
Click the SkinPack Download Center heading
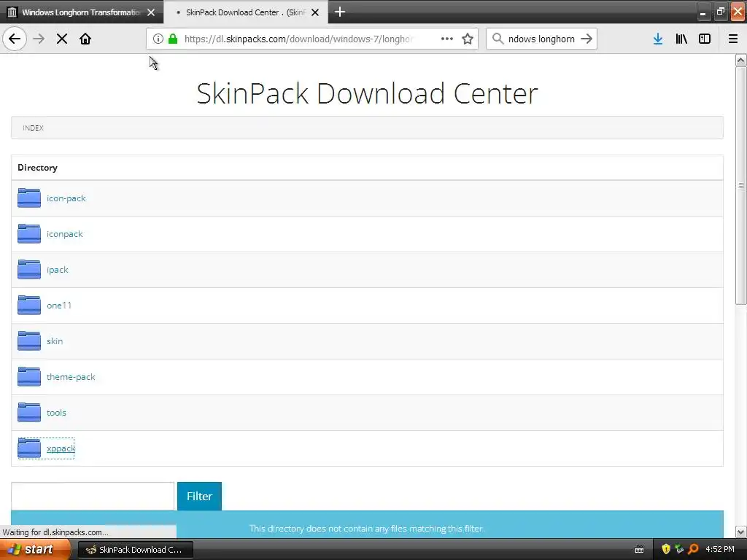point(368,93)
